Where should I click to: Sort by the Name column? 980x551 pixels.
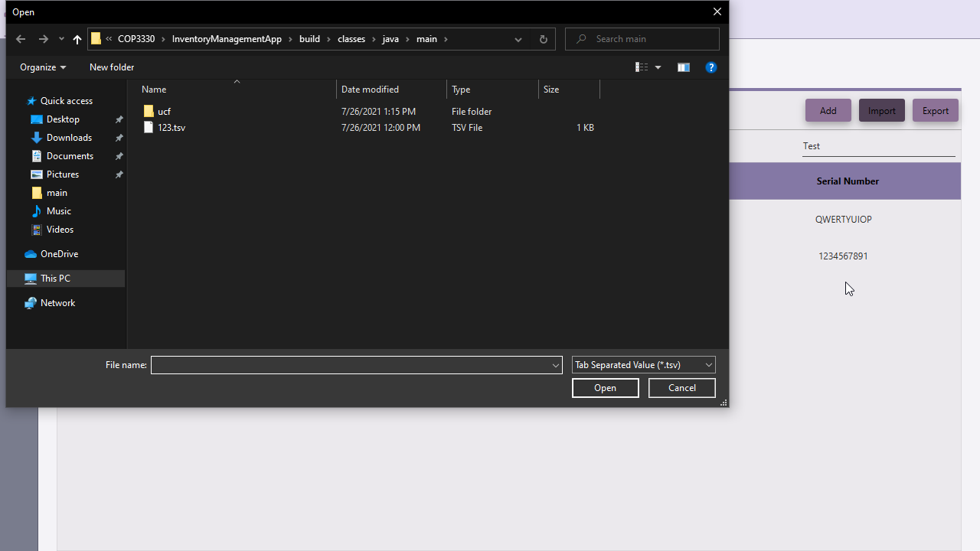tap(237, 90)
